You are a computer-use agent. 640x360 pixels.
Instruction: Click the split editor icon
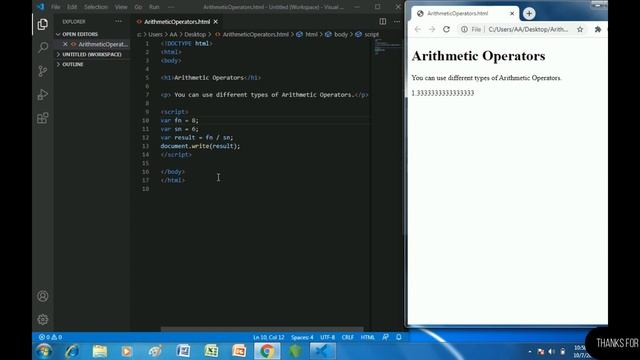382,21
